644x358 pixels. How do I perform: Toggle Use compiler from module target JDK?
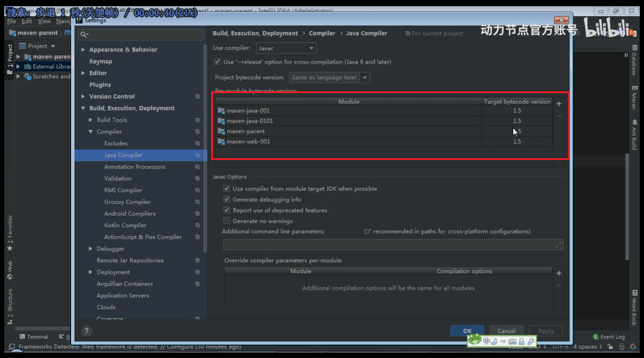pos(227,188)
